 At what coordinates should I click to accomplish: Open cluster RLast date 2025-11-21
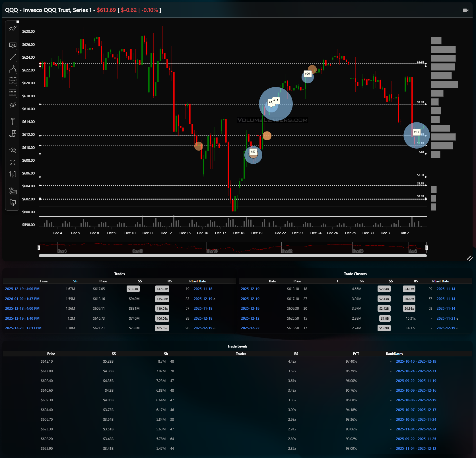[446, 319]
